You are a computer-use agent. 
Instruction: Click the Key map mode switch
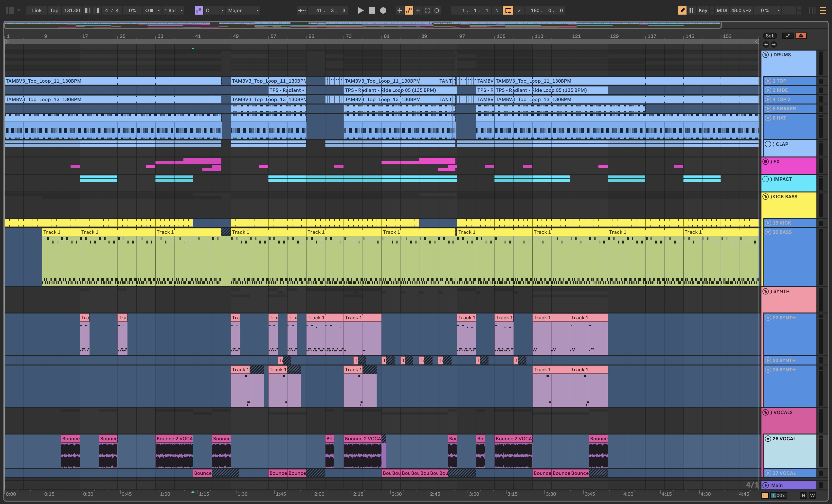point(703,10)
